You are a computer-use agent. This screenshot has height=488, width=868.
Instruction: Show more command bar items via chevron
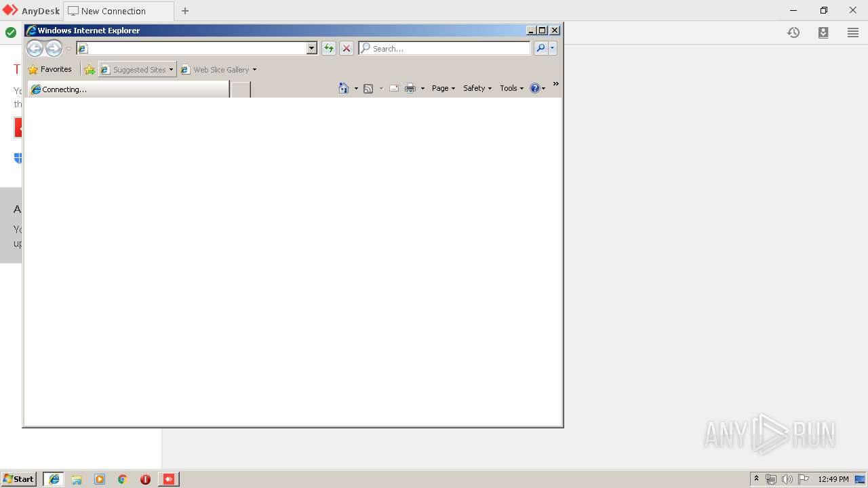(556, 84)
